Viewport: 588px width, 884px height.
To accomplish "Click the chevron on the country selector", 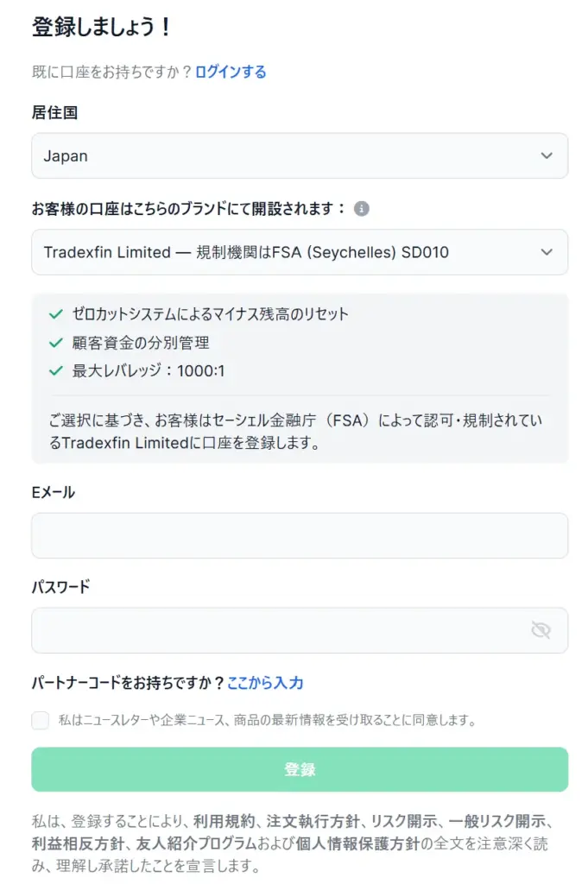I will pos(546,156).
